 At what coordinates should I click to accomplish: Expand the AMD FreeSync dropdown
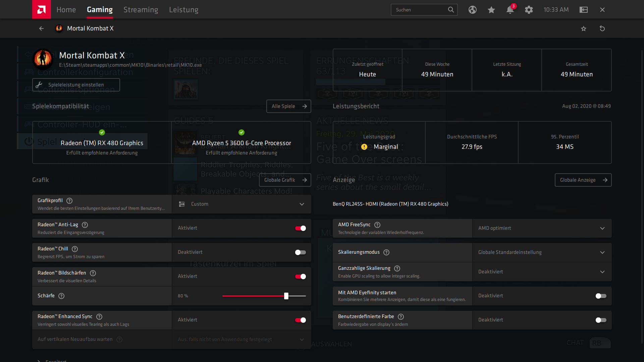(x=542, y=228)
